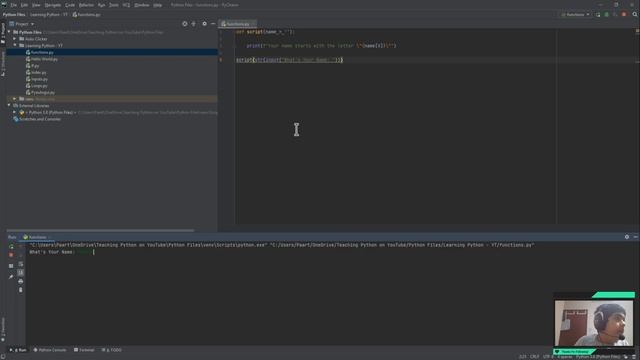Open the View menu
Viewport: 640px width, 360px height.
(x=36, y=5)
